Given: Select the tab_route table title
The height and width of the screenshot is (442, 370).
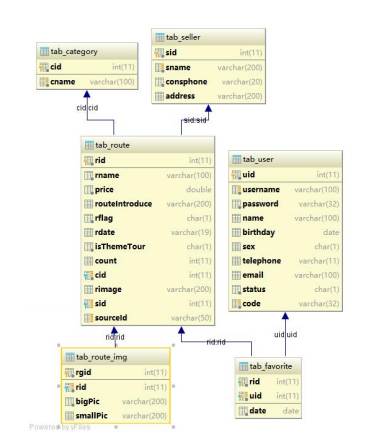Looking at the screenshot, I should [x=112, y=145].
